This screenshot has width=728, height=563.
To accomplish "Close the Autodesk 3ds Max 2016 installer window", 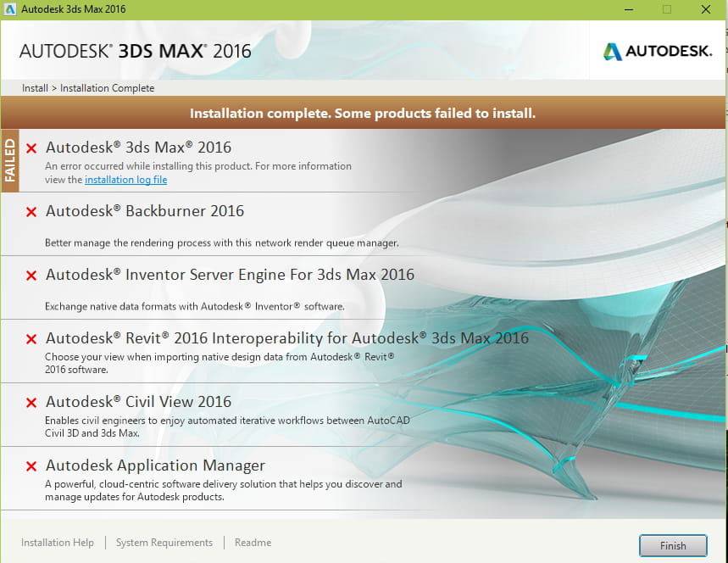I will tap(706, 9).
